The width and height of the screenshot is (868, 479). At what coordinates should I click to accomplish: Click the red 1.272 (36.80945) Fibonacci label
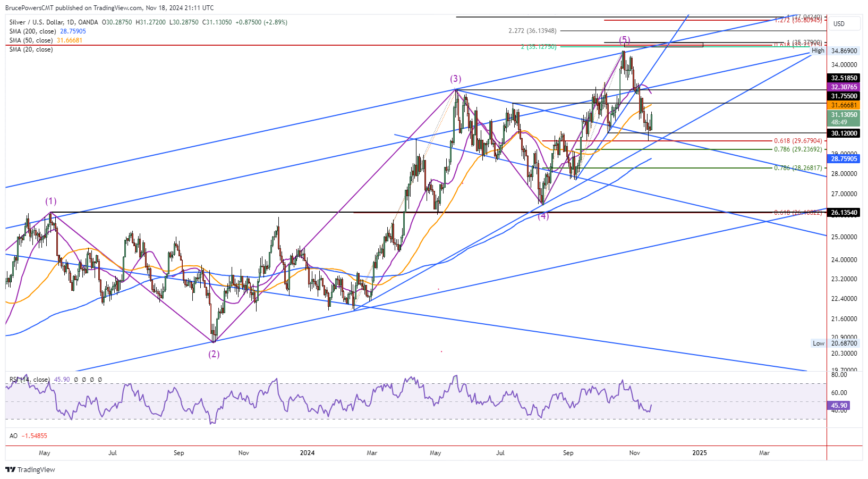[798, 20]
